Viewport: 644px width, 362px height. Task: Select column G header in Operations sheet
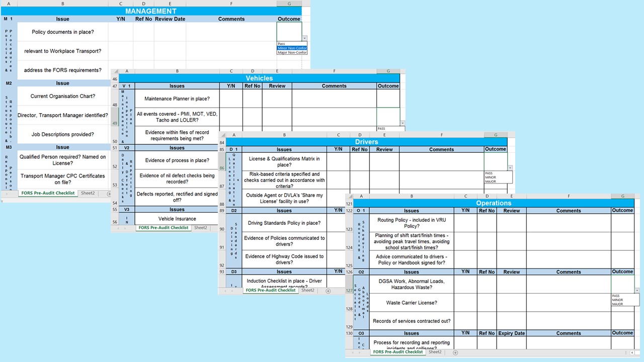(623, 196)
